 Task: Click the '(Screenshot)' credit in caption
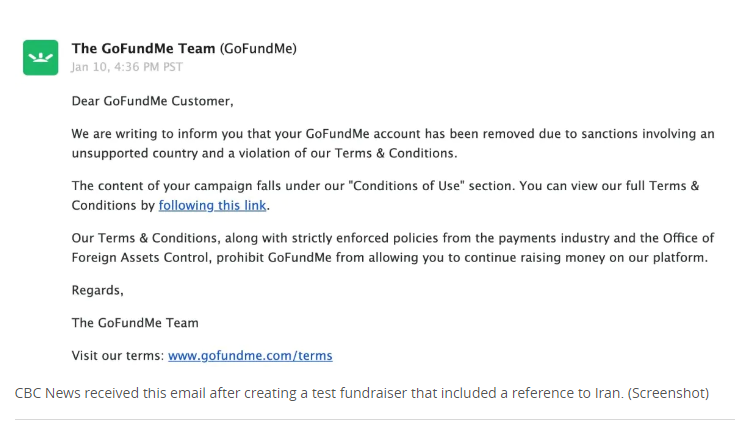[x=668, y=393]
